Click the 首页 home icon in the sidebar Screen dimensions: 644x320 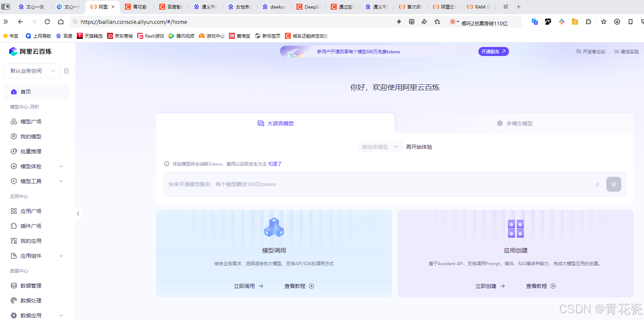(14, 92)
